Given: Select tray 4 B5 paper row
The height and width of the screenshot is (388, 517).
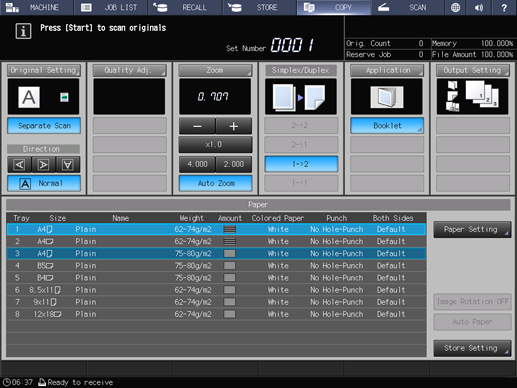Looking at the screenshot, I should pos(216,266).
